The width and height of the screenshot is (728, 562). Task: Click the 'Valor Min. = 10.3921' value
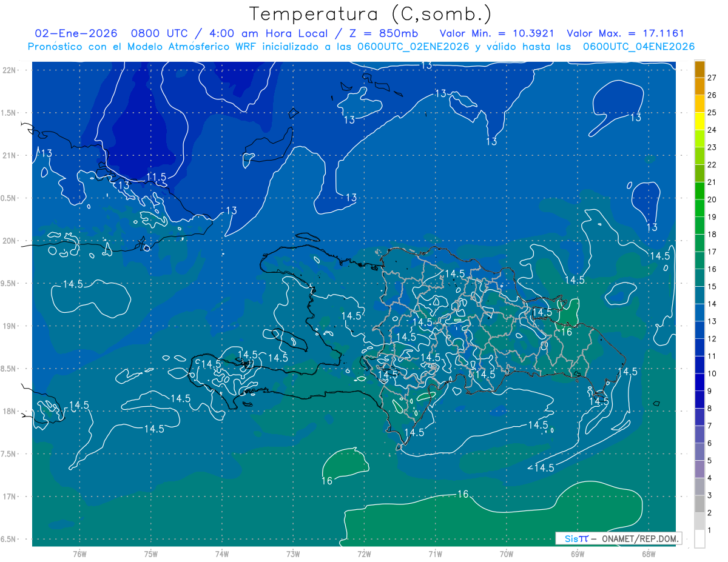497,33
